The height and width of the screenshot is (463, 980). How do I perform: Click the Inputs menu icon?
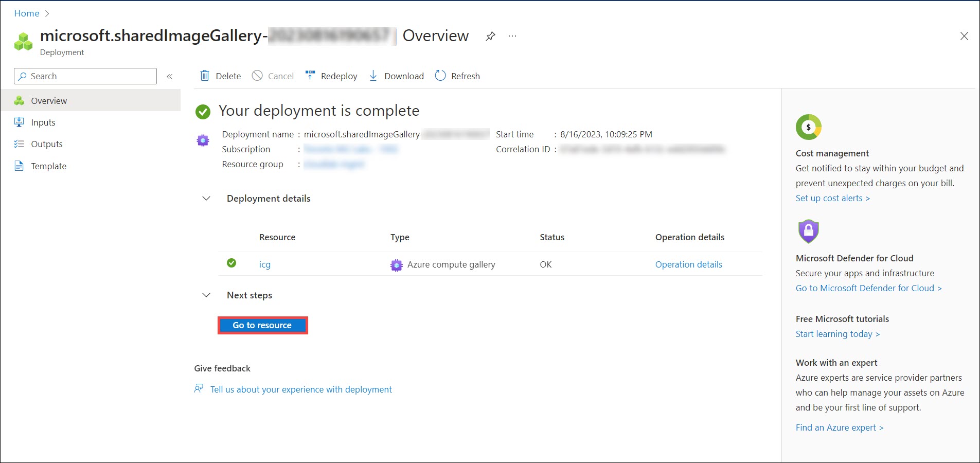point(19,122)
